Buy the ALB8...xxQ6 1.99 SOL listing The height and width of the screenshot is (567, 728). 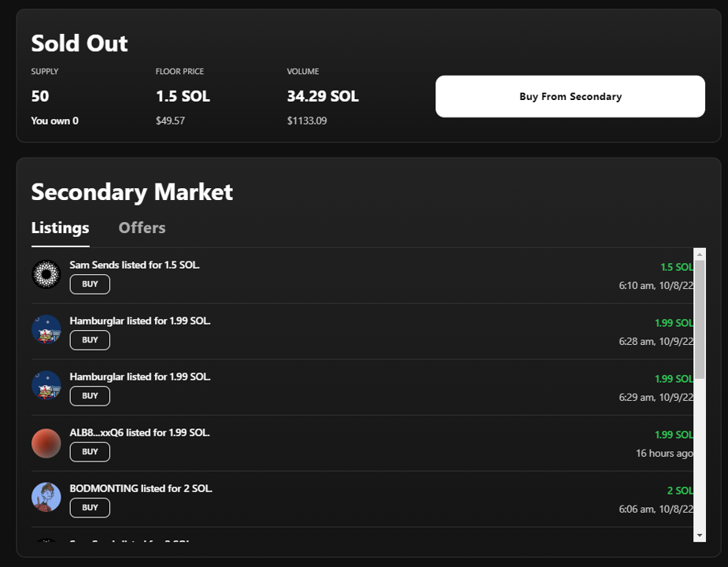coord(90,452)
